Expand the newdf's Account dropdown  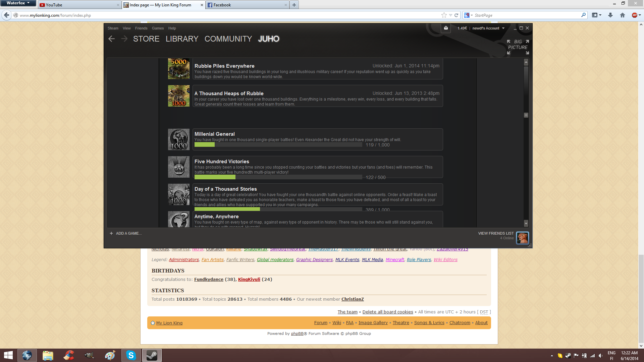coord(488,28)
